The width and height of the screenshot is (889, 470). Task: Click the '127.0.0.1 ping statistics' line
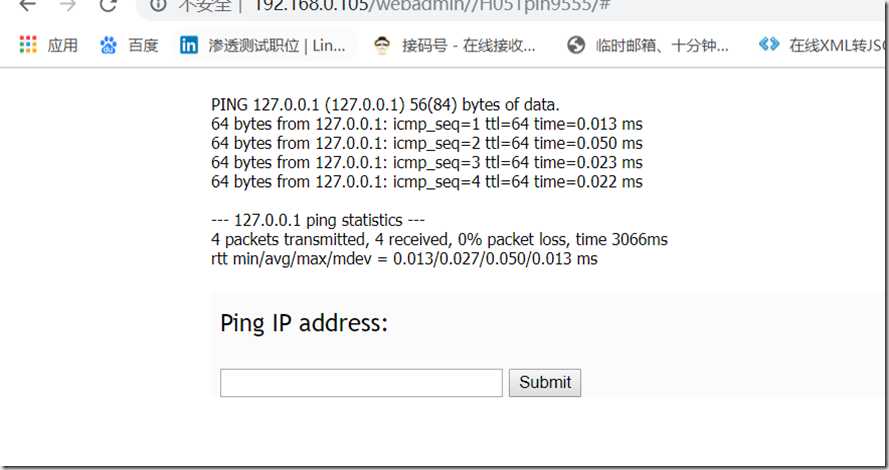(x=318, y=220)
